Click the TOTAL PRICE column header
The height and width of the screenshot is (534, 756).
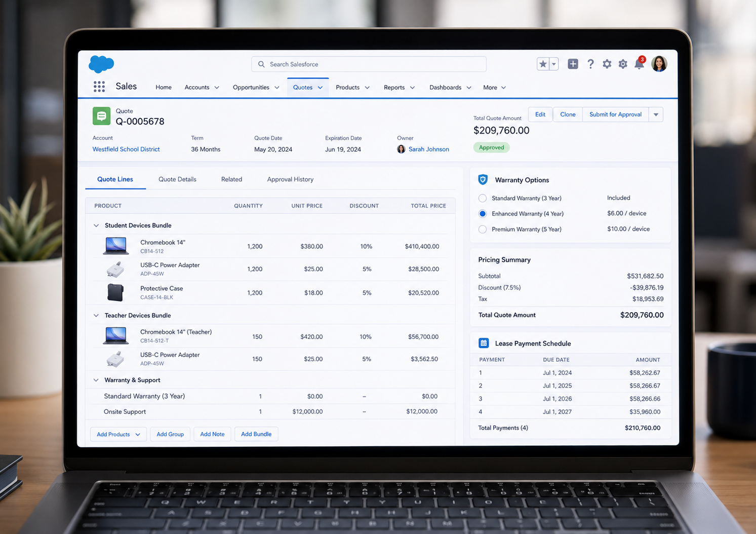point(428,206)
